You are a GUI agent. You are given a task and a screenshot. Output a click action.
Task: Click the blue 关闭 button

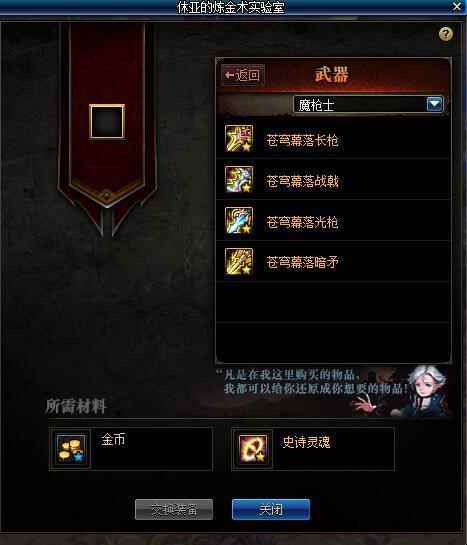[271, 510]
